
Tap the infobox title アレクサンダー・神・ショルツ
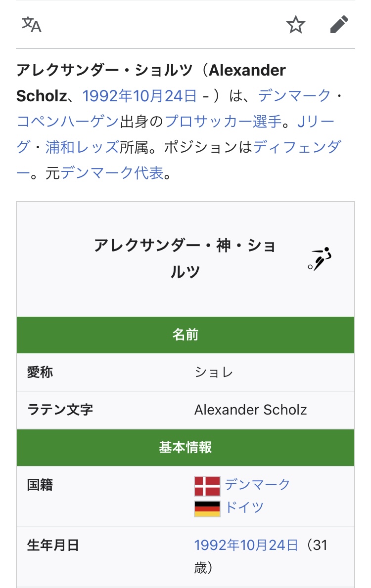(x=185, y=258)
